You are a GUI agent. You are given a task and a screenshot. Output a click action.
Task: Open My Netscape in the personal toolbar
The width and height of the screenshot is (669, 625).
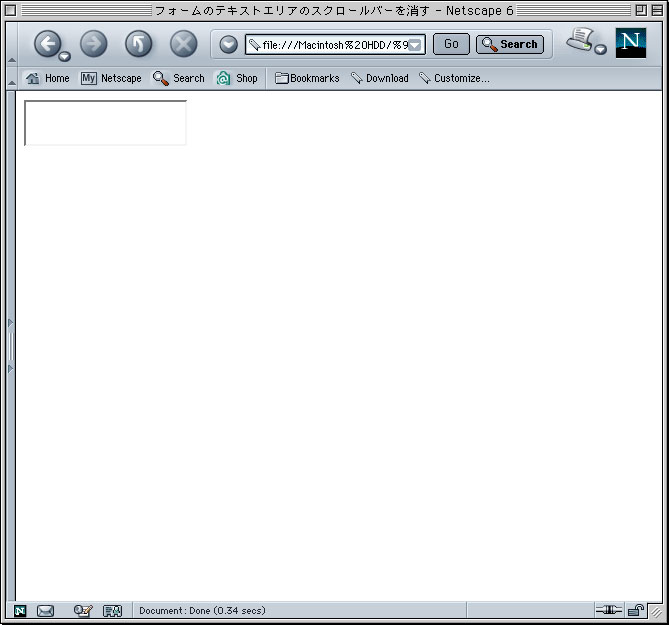(111, 78)
